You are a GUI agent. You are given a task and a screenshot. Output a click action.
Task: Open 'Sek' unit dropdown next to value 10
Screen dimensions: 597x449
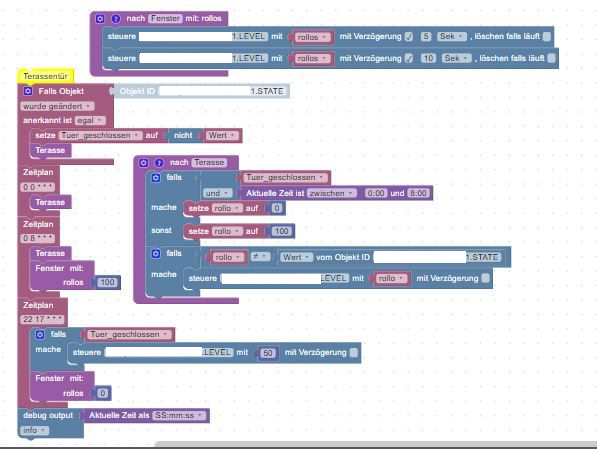pos(457,58)
